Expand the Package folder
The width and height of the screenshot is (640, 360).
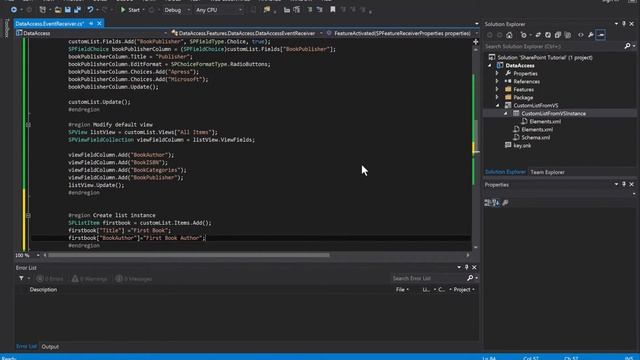497,98
